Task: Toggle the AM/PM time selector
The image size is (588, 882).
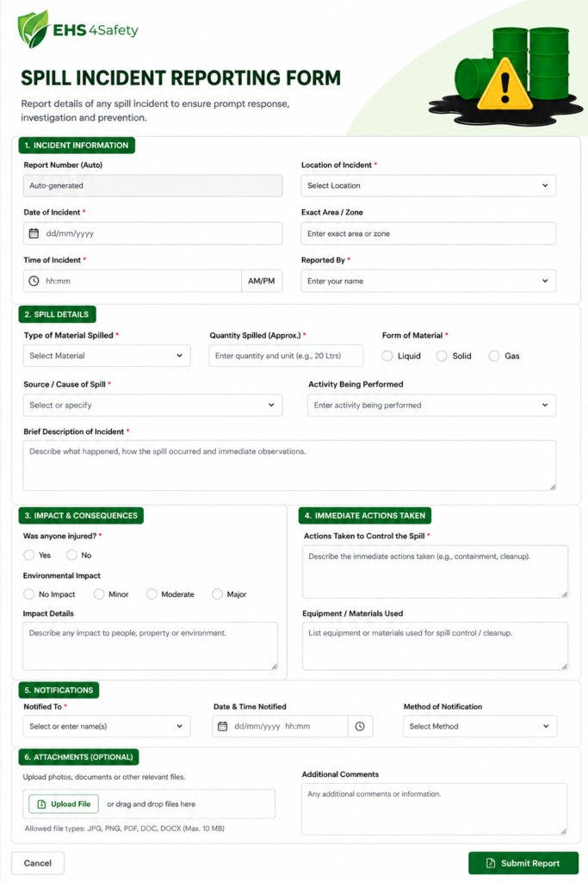Action: 262,281
